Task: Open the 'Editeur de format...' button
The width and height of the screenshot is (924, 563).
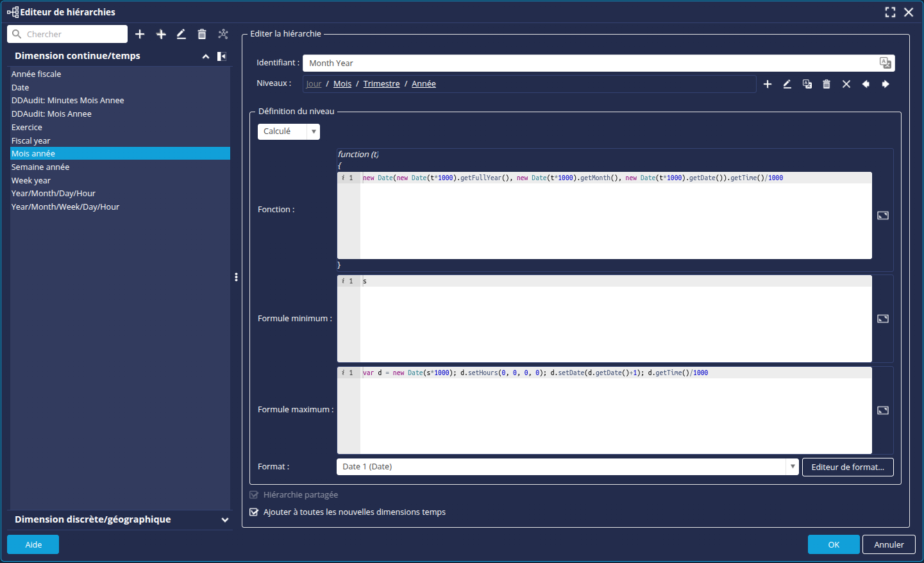Action: [x=847, y=467]
